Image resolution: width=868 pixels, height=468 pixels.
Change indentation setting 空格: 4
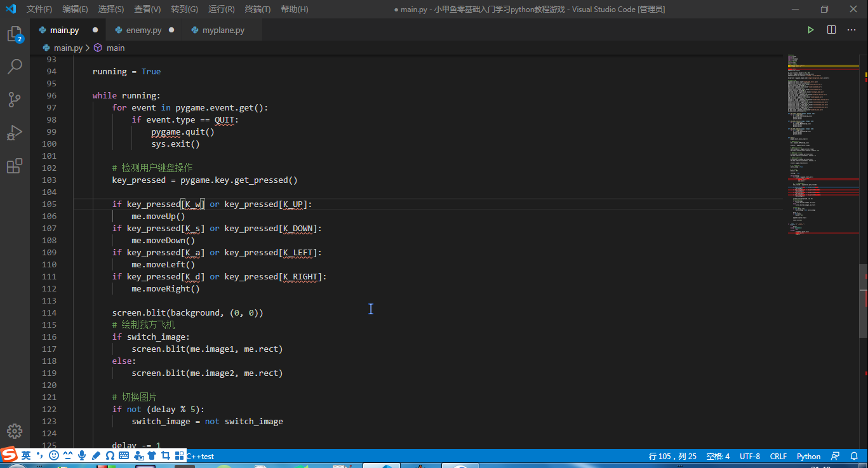pyautogui.click(x=718, y=456)
